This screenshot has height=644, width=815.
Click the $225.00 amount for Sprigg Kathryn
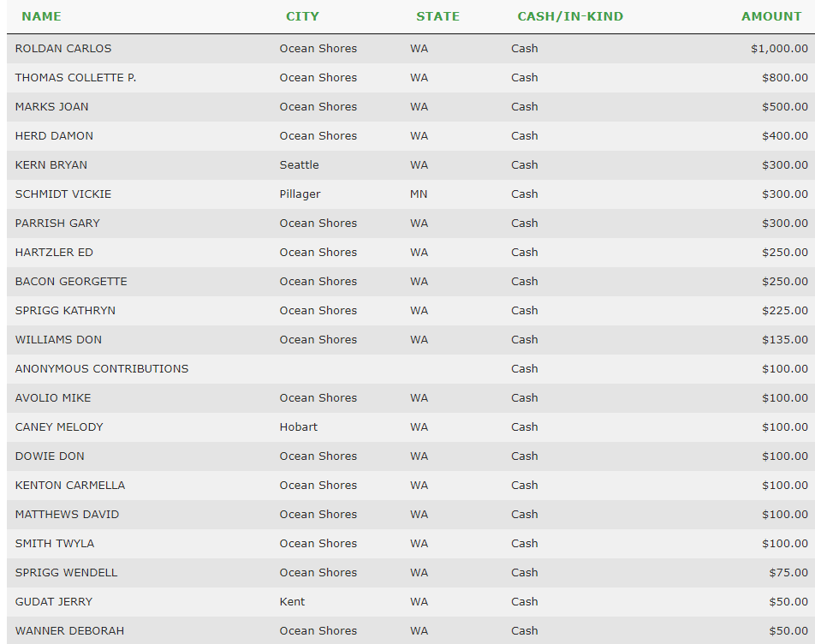tap(784, 311)
